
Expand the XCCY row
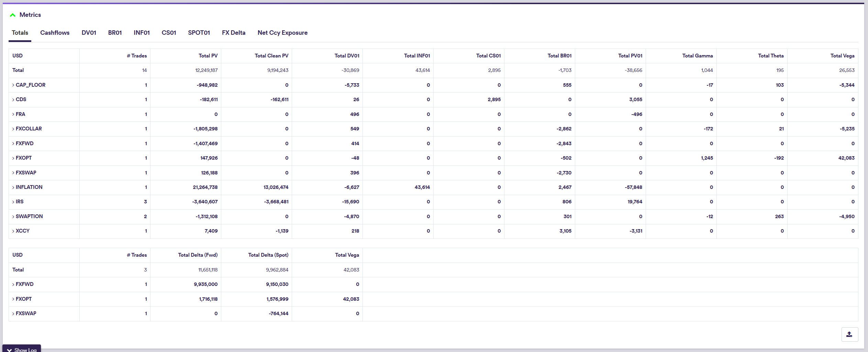click(x=13, y=231)
